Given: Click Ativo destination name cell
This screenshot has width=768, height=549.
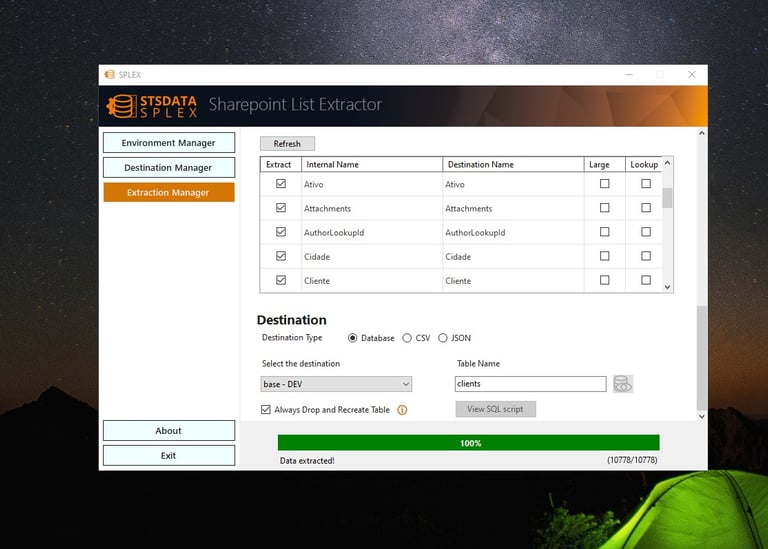Looking at the screenshot, I should pos(513,184).
